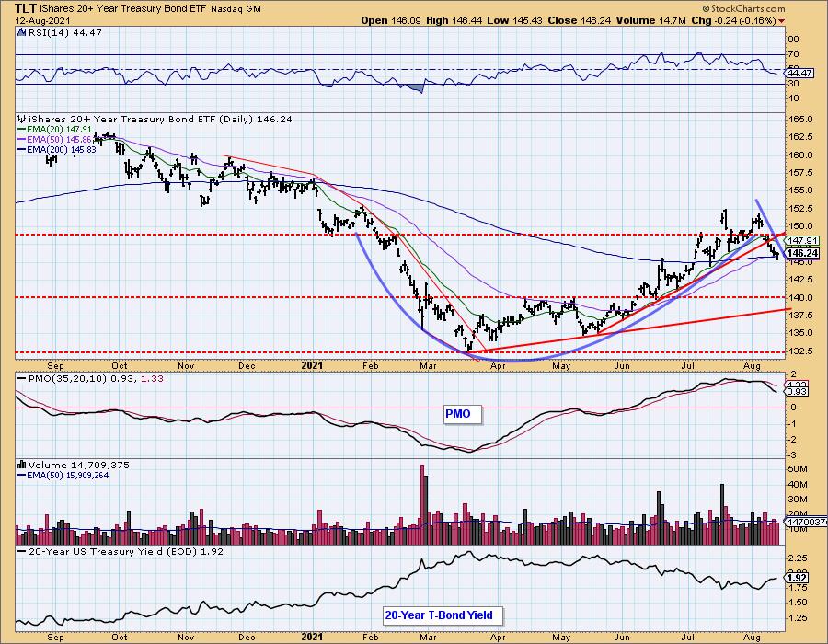Click the RSI panel indicator icon
This screenshot has height=644, width=828.
pos(22,32)
